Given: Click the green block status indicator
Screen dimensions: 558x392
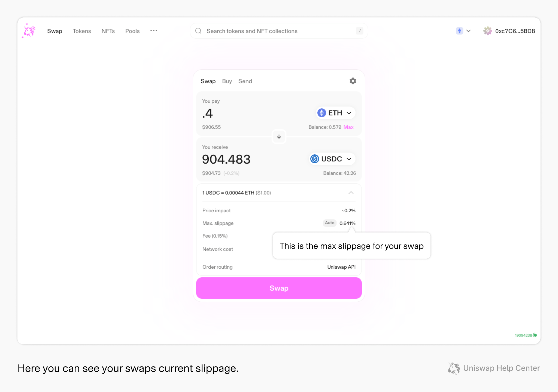Looking at the screenshot, I should [x=535, y=336].
